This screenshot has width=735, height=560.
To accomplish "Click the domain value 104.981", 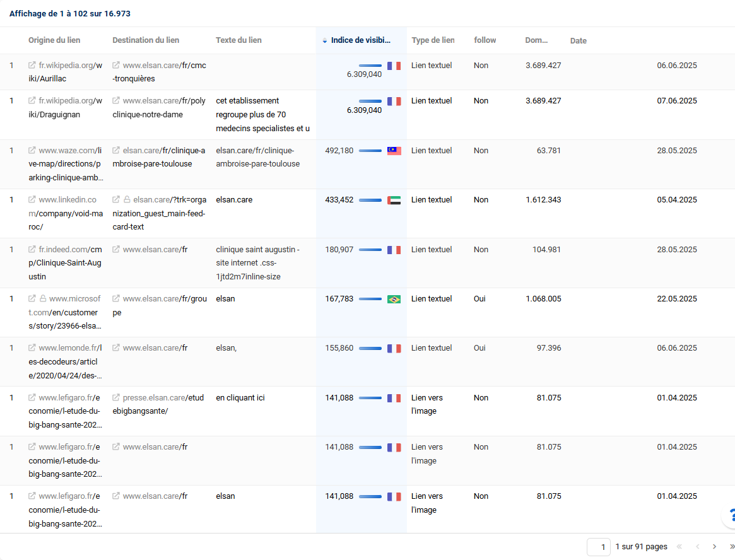I will click(x=546, y=249).
